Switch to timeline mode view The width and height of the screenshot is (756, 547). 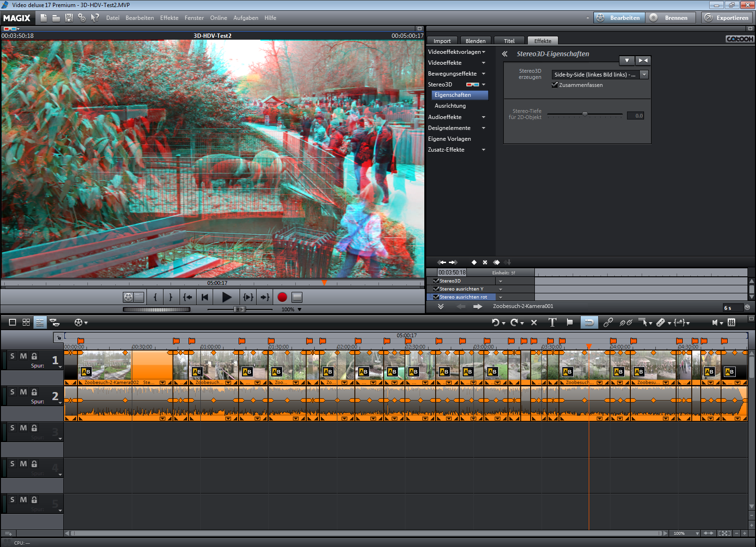(x=40, y=322)
